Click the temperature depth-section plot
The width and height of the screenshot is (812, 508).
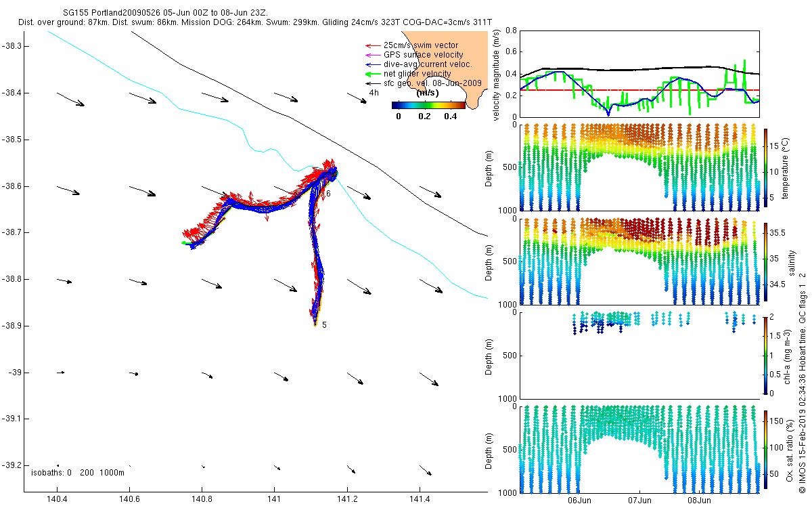[639, 167]
